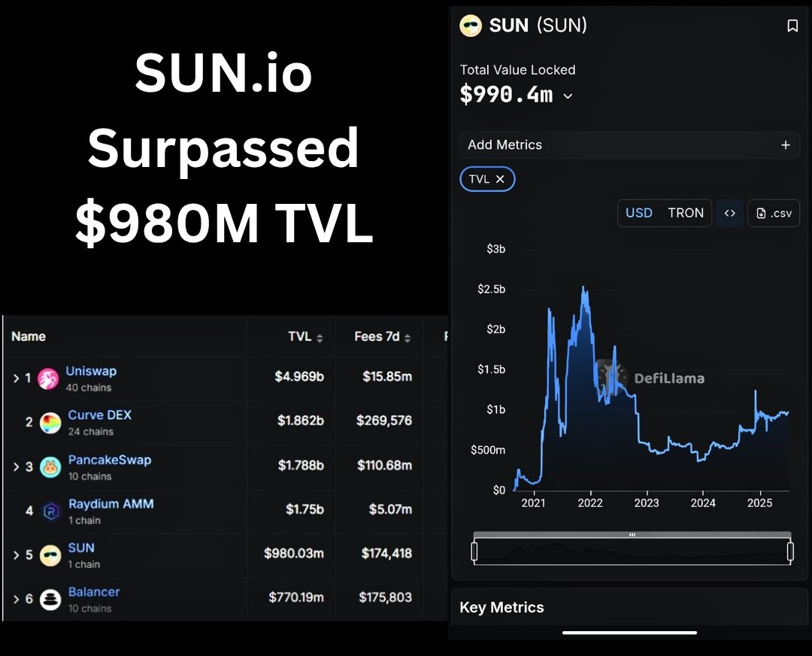
Task: Open the Add Metrics selector
Action: pos(629,145)
